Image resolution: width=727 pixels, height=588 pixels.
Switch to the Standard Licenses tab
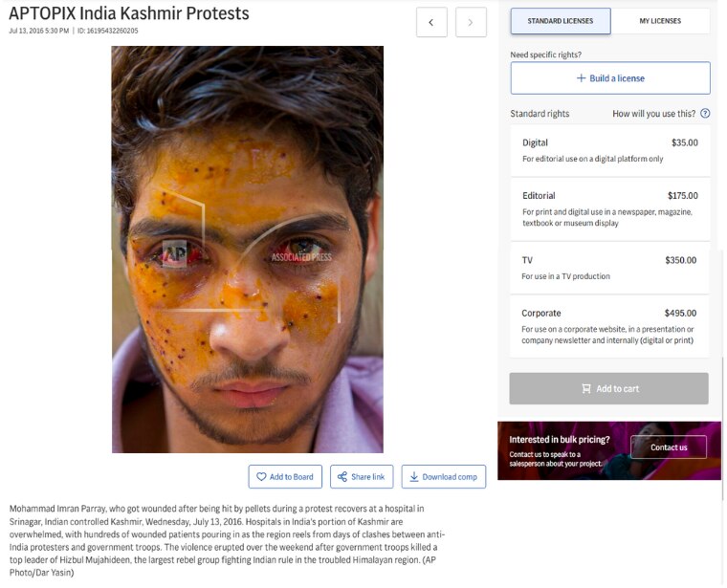tap(561, 21)
